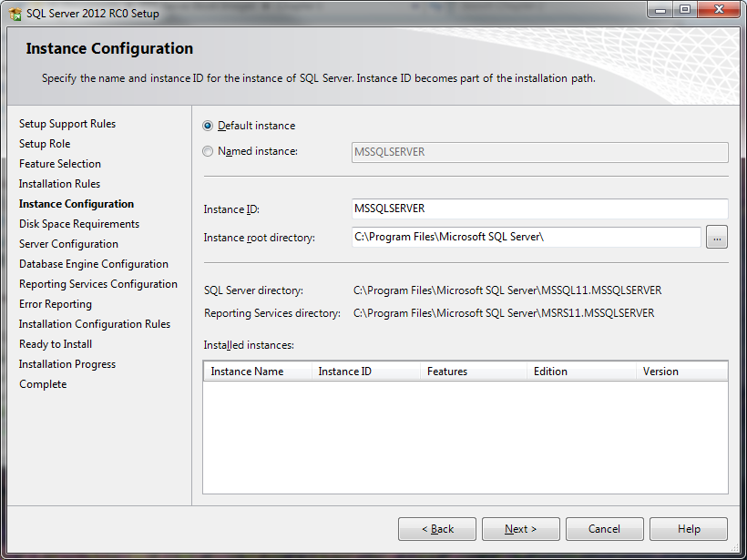Click Feature Selection in step list
This screenshot has height=560, width=747.
tap(60, 164)
